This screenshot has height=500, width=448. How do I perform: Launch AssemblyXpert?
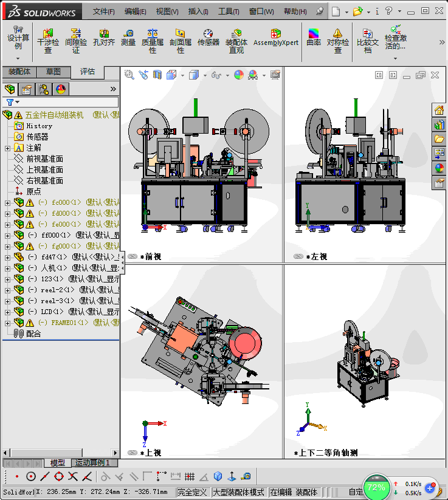pyautogui.click(x=276, y=37)
